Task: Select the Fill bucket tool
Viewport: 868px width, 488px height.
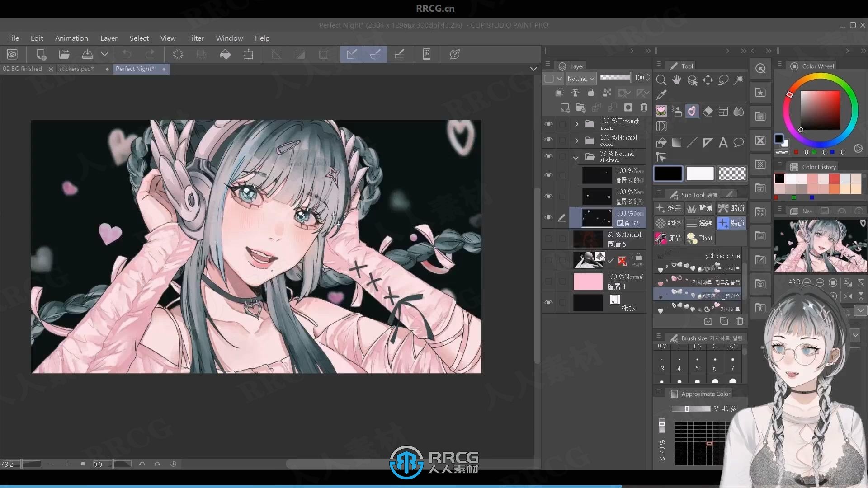Action: (661, 143)
